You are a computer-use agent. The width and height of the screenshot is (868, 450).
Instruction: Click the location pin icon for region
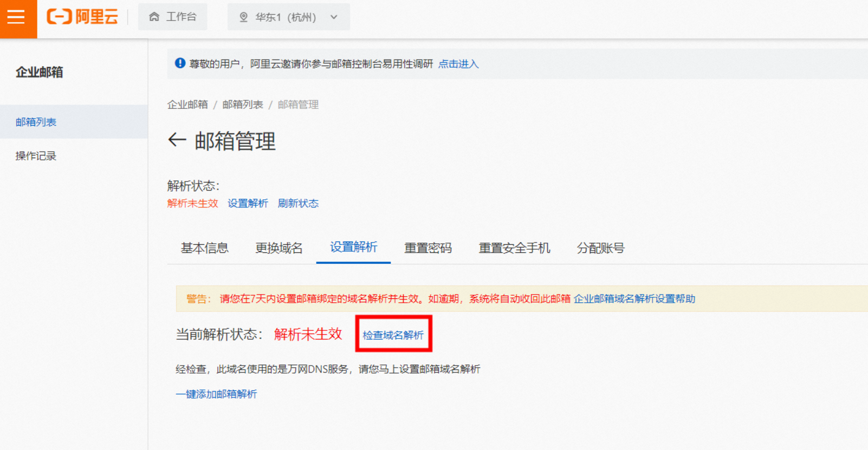tap(244, 17)
